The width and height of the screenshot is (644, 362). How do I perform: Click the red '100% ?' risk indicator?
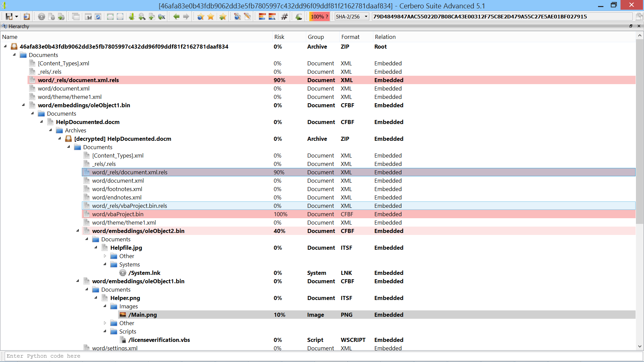click(319, 16)
